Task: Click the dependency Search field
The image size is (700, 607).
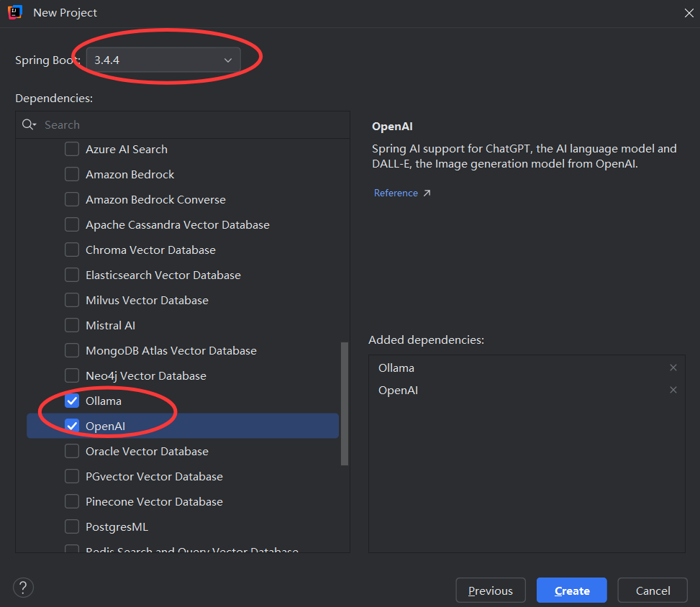Action: pyautogui.click(x=183, y=125)
